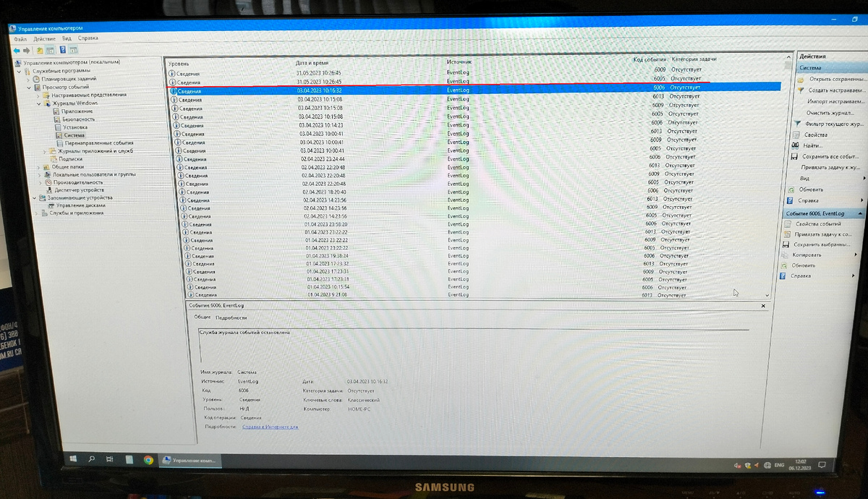Open the Приложение log
The height and width of the screenshot is (499, 868).
(77, 111)
